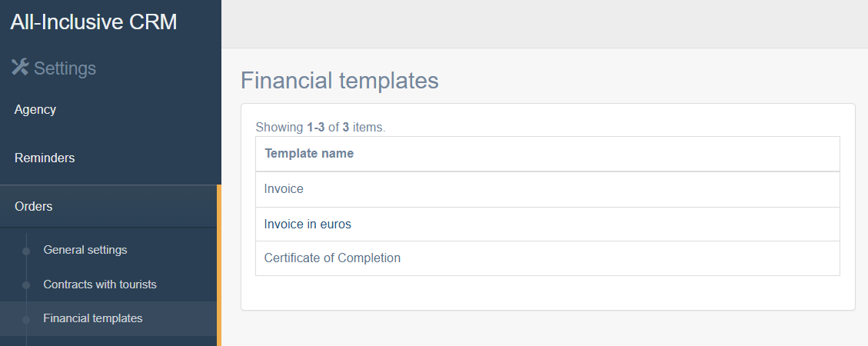Sort by Template name column header
Viewport: 868px width, 346px height.
coord(309,153)
